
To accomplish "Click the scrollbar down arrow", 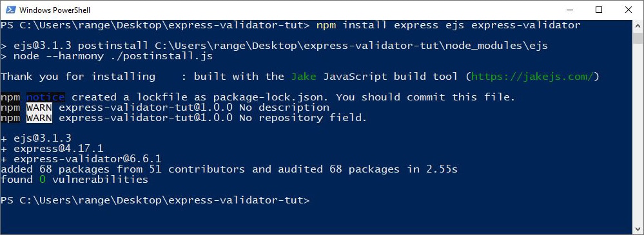I will pos(638,229).
